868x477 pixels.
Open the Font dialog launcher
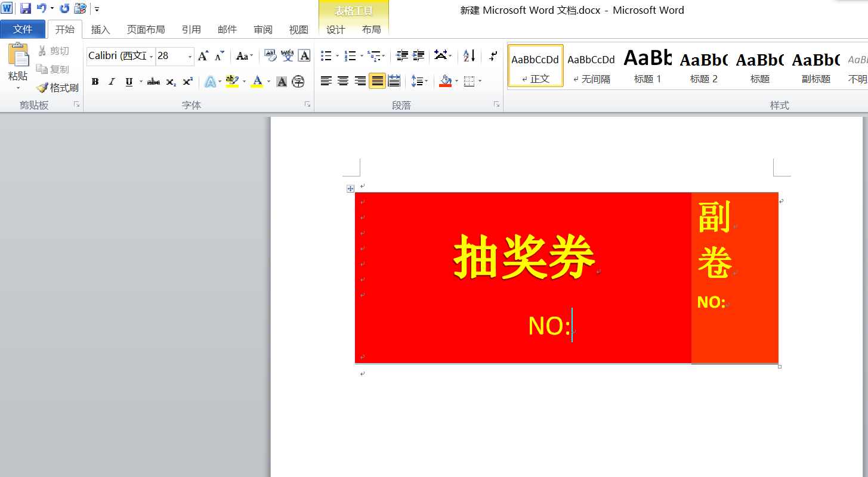(x=307, y=104)
